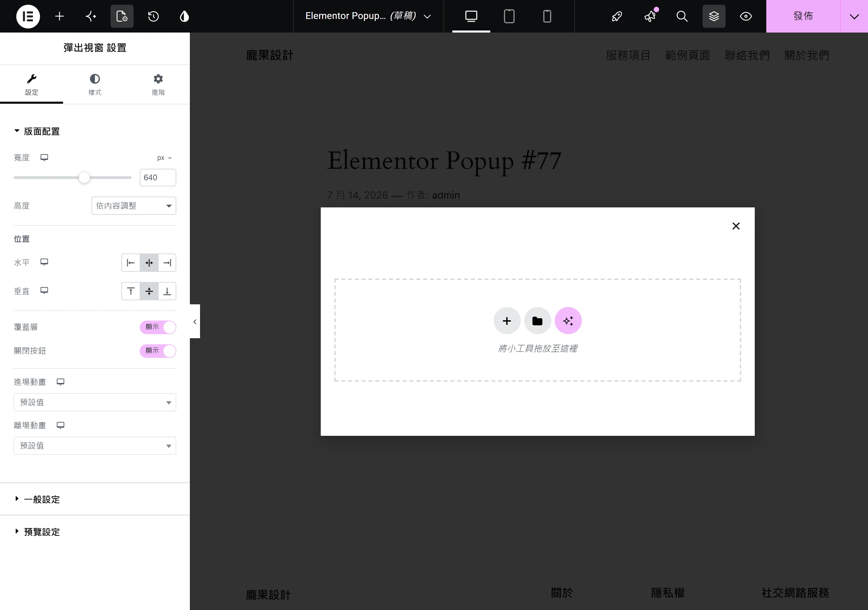Align popup vertically to bottom
Viewport: 868px width, 610px height.
pyautogui.click(x=167, y=291)
